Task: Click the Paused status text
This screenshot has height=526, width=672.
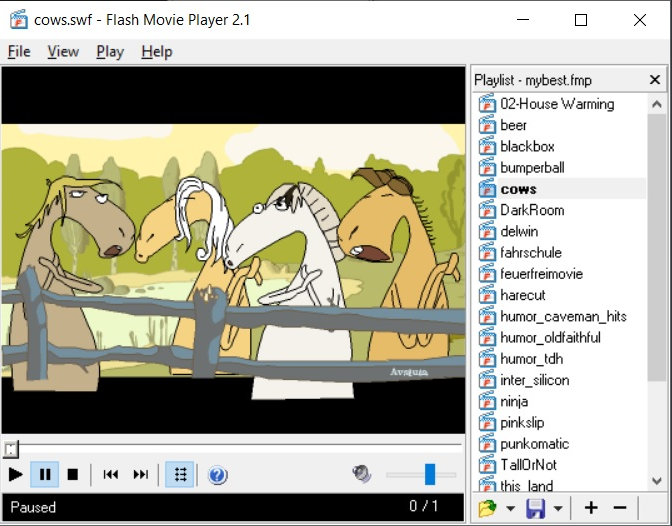Action: coord(33,507)
